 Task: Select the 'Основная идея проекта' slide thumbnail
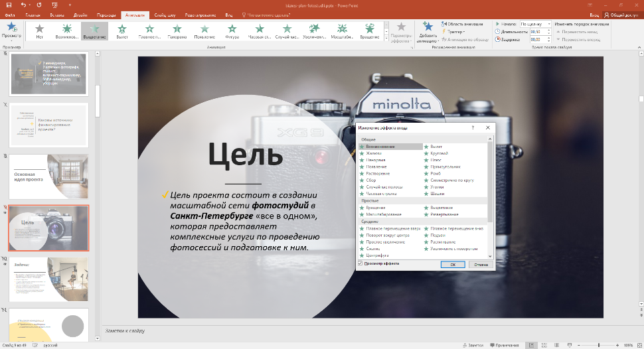[48, 176]
